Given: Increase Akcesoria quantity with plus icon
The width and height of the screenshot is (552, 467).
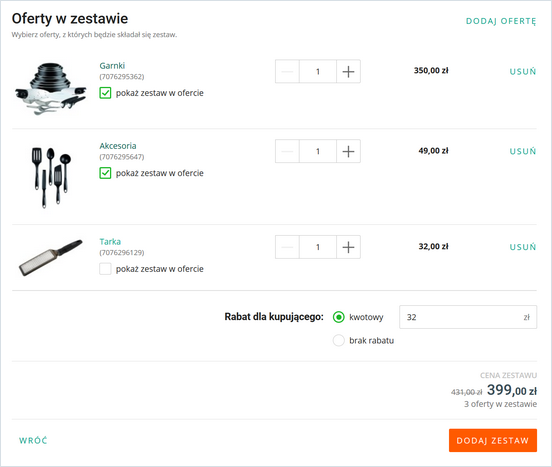Looking at the screenshot, I should click(x=348, y=151).
